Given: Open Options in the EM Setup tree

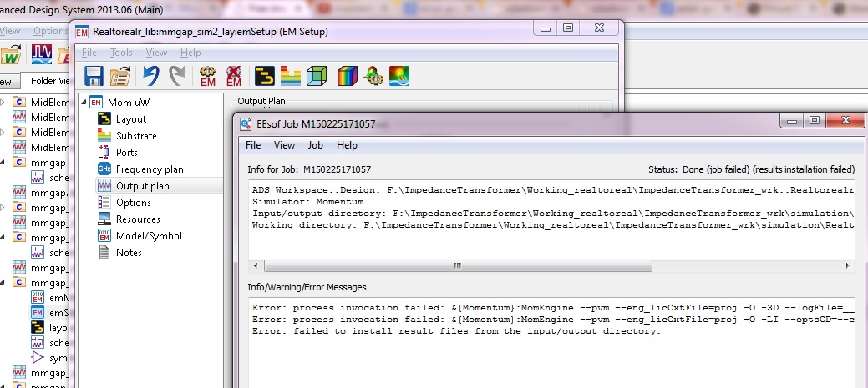Looking at the screenshot, I should 134,202.
